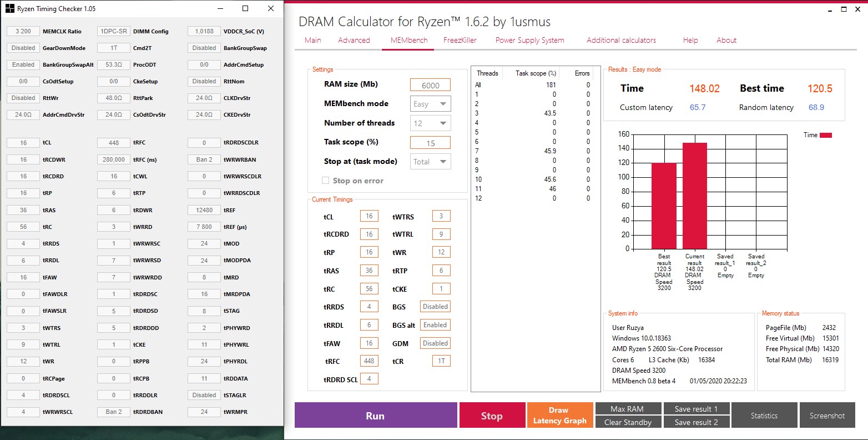Screen dimensions: 868x440
Task: Click the Best time value 120.5
Action: 820,88
